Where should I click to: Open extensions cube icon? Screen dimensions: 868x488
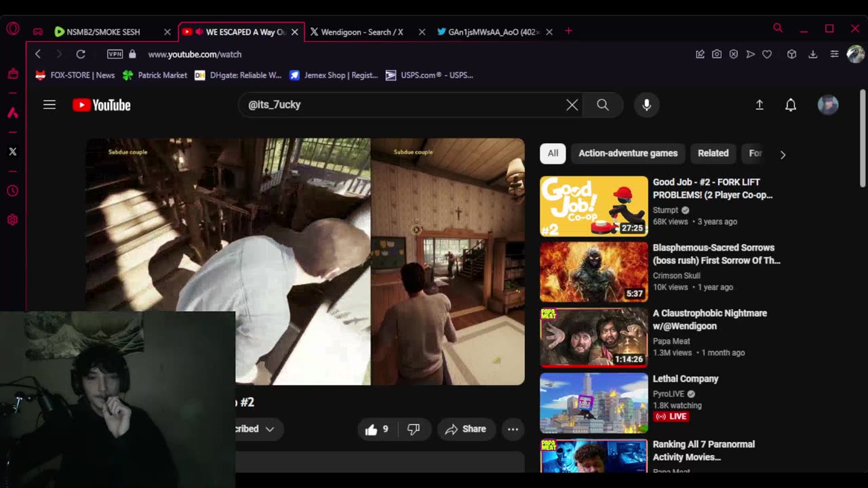coord(791,54)
